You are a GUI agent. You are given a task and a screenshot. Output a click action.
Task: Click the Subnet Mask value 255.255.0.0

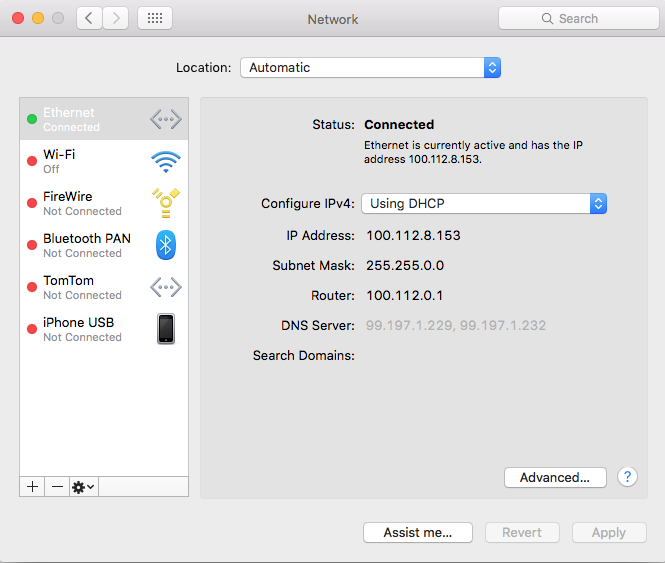(405, 266)
